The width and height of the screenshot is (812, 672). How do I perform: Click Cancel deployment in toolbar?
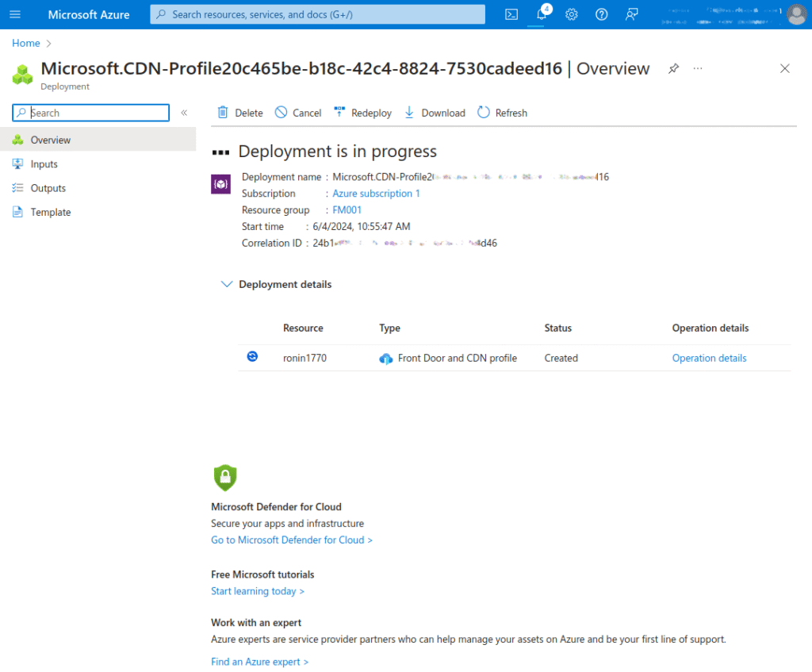coord(298,113)
